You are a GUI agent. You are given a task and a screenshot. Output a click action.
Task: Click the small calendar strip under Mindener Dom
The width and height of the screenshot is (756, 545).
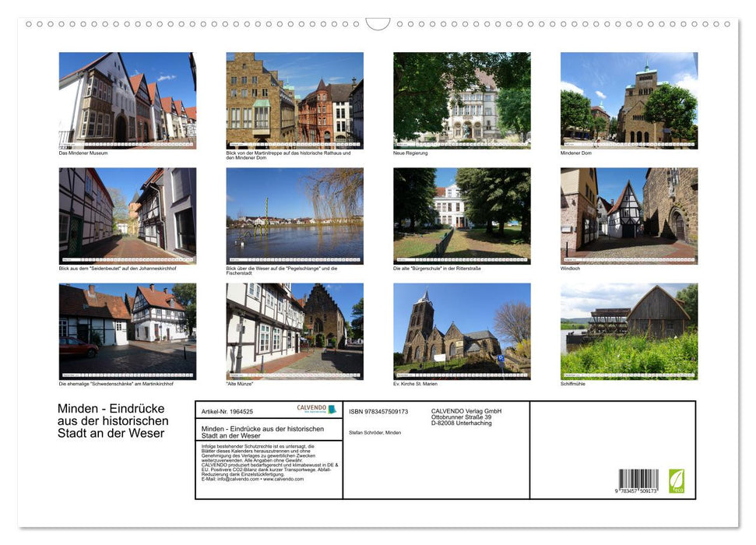click(628, 144)
